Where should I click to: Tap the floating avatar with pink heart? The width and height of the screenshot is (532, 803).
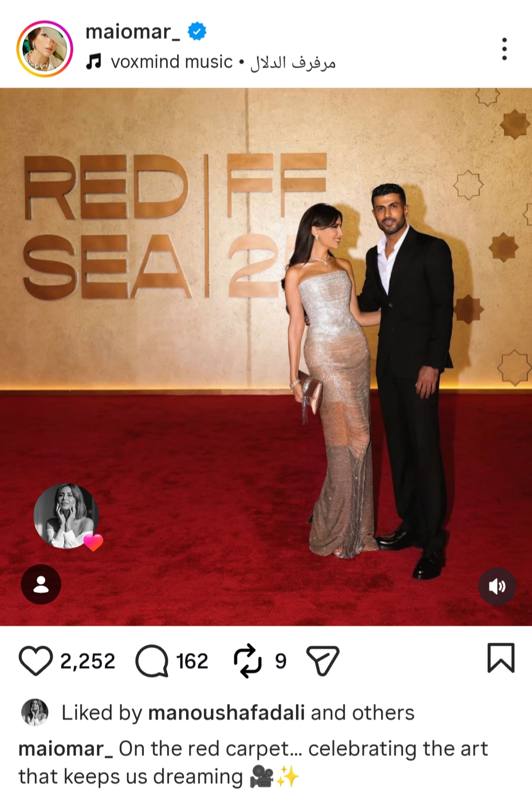[x=66, y=516]
